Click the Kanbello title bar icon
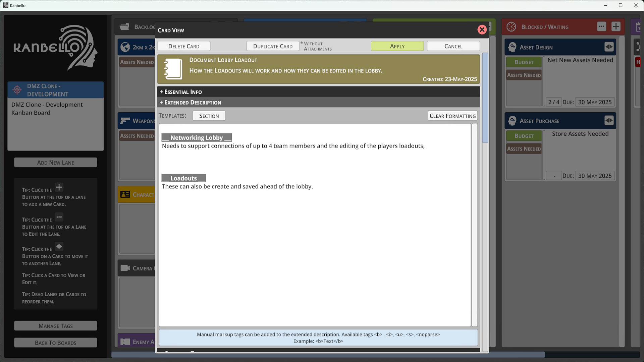The height and width of the screenshot is (362, 644). tap(5, 5)
